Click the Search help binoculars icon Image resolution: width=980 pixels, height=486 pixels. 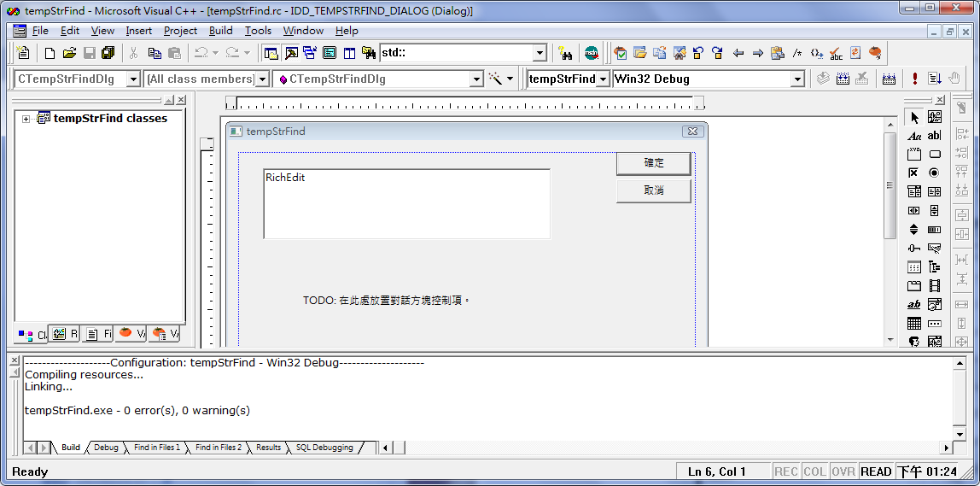(566, 53)
